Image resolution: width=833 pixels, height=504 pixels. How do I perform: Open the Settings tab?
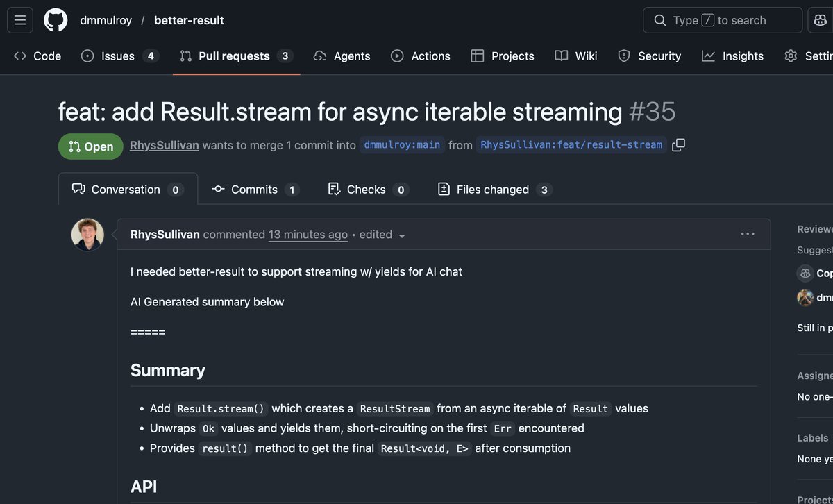(809, 56)
